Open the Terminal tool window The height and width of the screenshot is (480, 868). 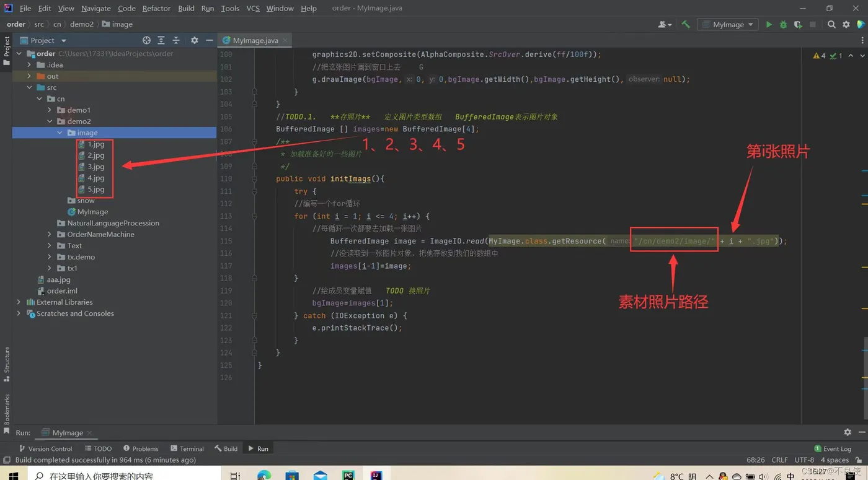click(x=187, y=448)
